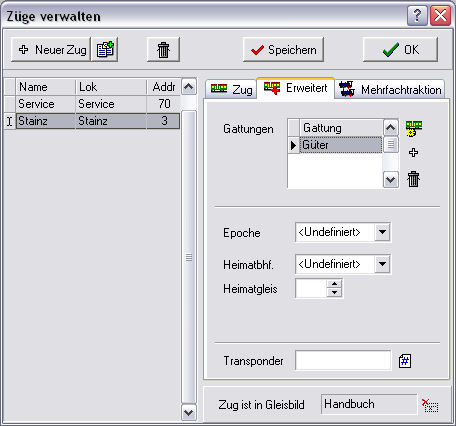Image resolution: width=456 pixels, height=426 pixels.
Task: Click the copy train icon beside Neuer Zug
Action: pos(105,50)
